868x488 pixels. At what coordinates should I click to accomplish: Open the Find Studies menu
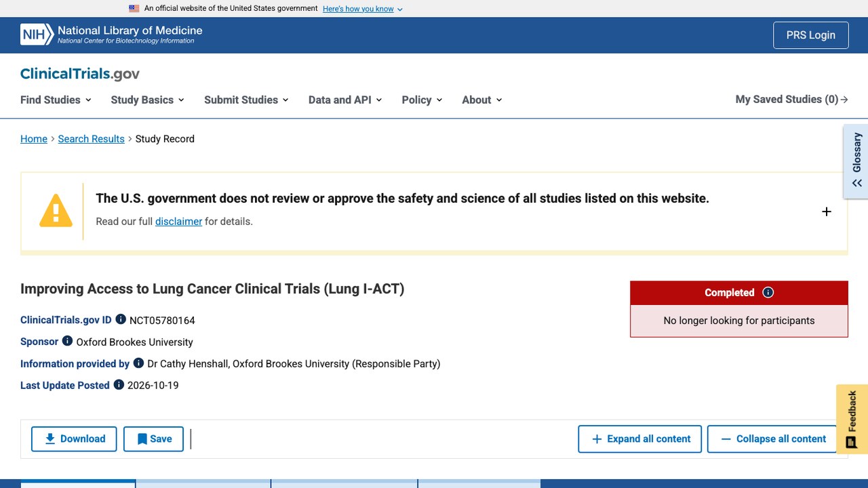(x=56, y=100)
